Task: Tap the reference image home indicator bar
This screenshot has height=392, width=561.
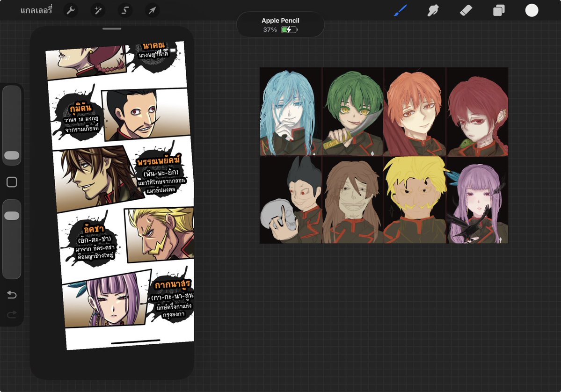Action: (136, 341)
